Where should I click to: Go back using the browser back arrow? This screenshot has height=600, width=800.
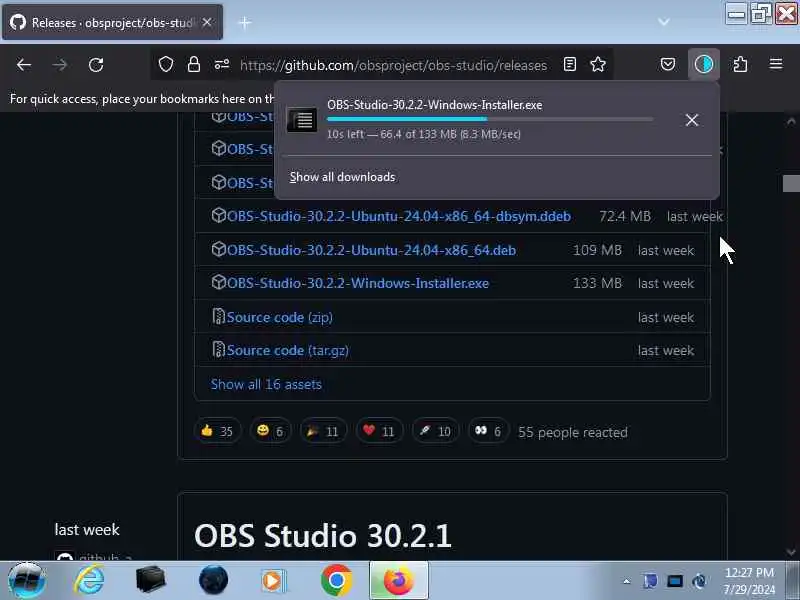(x=24, y=65)
